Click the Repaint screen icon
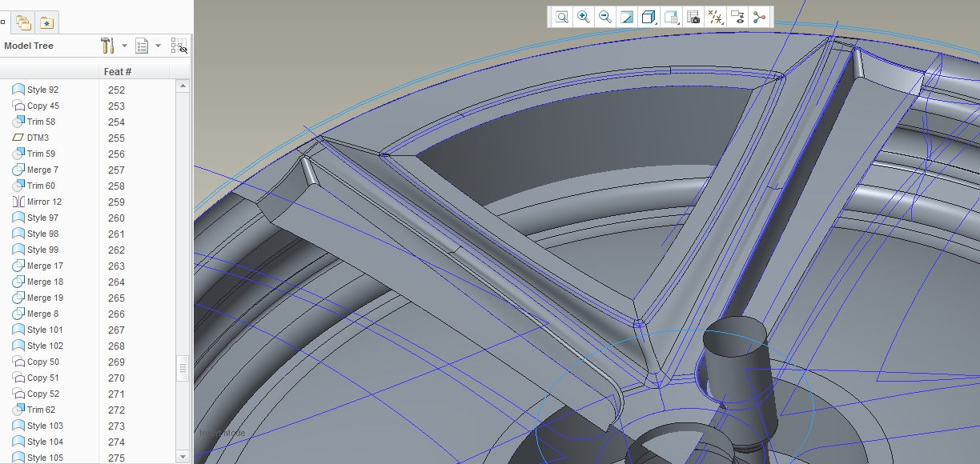Image resolution: width=980 pixels, height=464 pixels. click(x=627, y=17)
